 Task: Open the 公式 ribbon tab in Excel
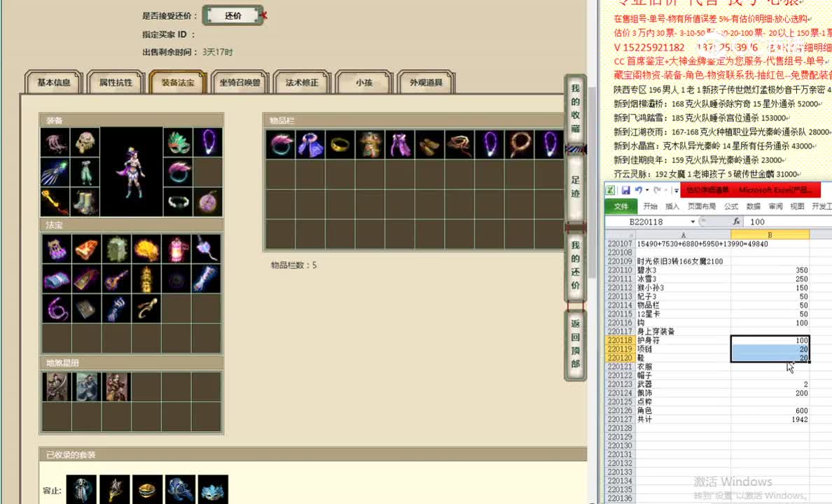[731, 206]
